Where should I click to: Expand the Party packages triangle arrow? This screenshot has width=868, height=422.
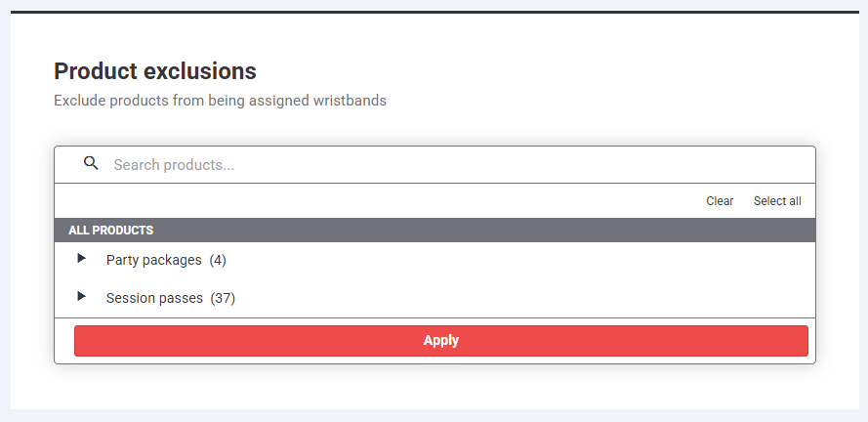point(82,259)
